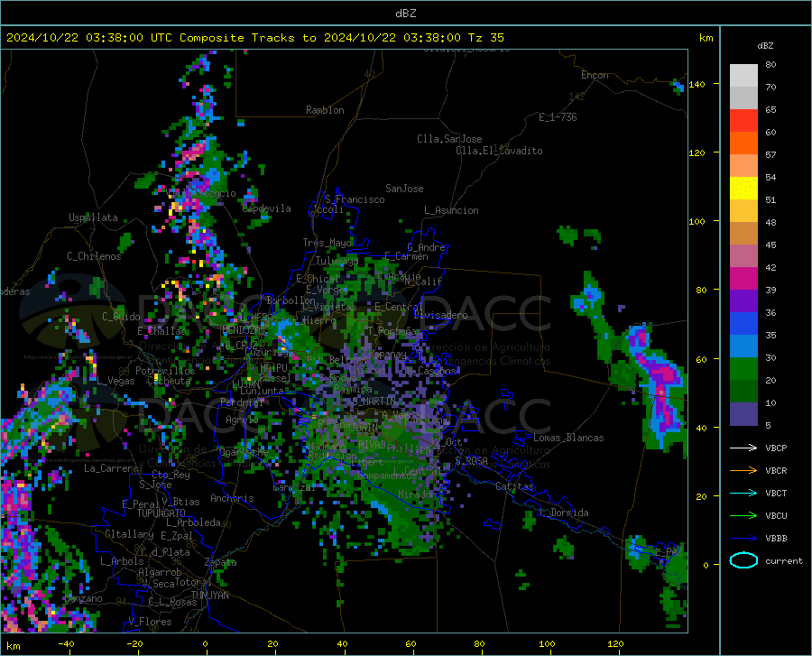
Task: Click the orange VBCR arrow legend icon
Action: pos(743,471)
